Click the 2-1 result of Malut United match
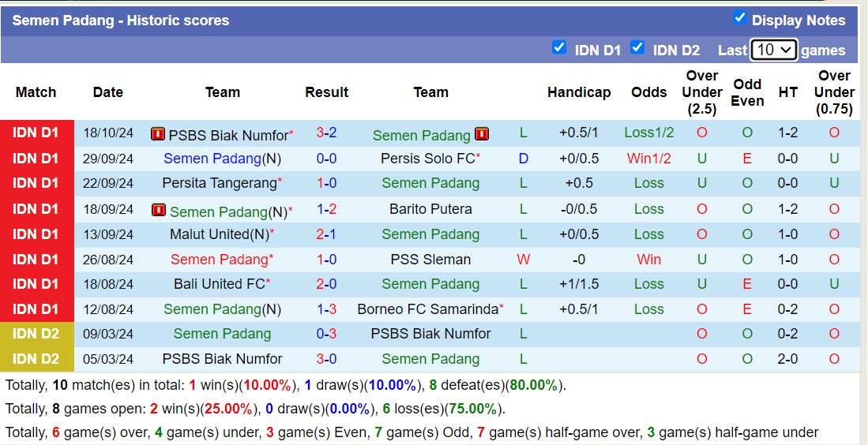The height and width of the screenshot is (445, 868). (327, 234)
